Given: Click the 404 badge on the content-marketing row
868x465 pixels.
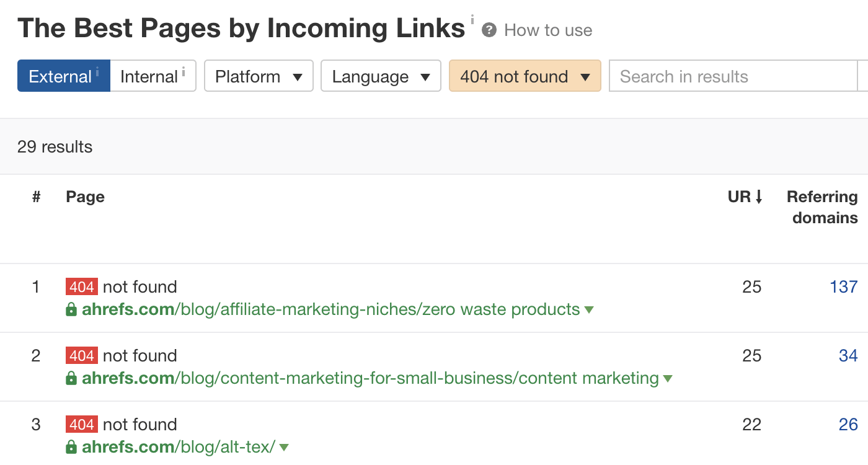Looking at the screenshot, I should pos(80,355).
